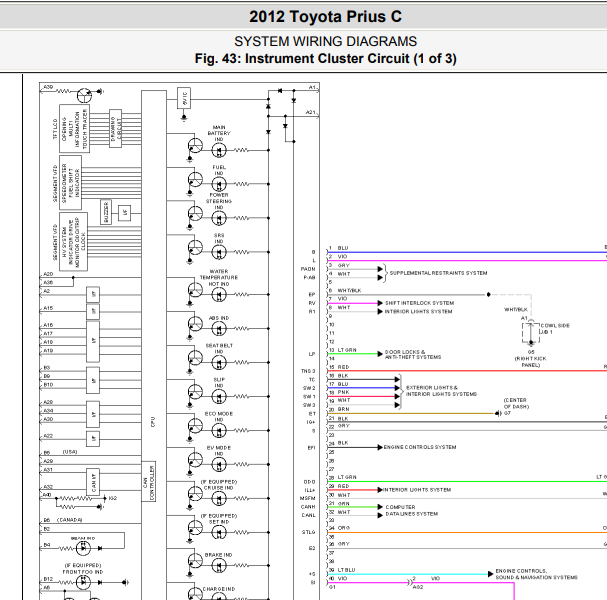Select the 'CANH' terminal label
607x600 pixels.
[308, 507]
